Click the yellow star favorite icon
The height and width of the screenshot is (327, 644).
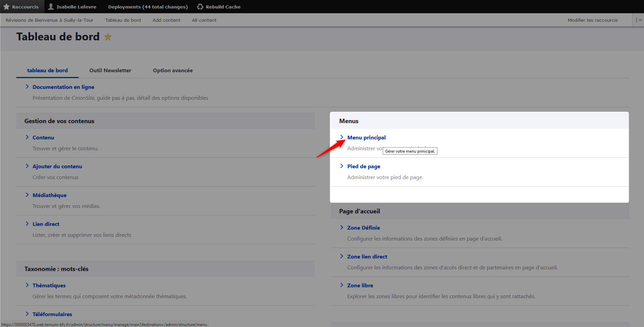(x=108, y=37)
